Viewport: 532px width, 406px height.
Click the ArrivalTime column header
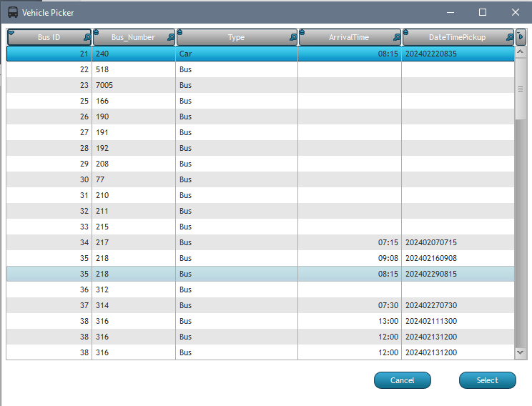pos(348,38)
